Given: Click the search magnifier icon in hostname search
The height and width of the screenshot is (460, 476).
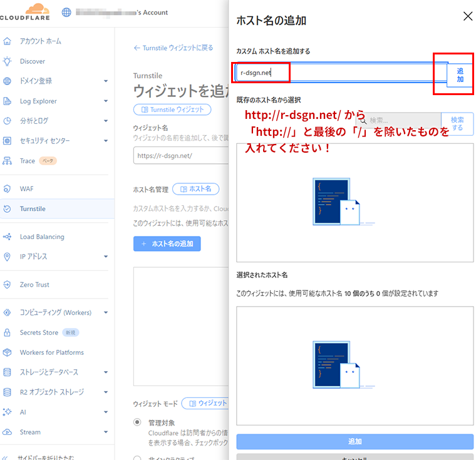Looking at the screenshot, I should pos(363,121).
